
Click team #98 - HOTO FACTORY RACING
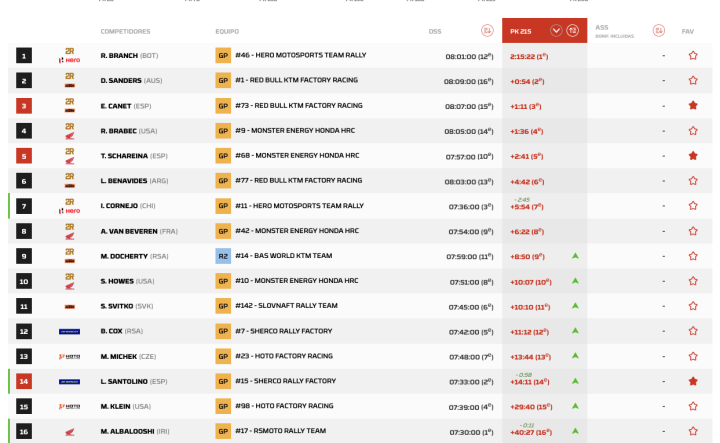point(284,406)
